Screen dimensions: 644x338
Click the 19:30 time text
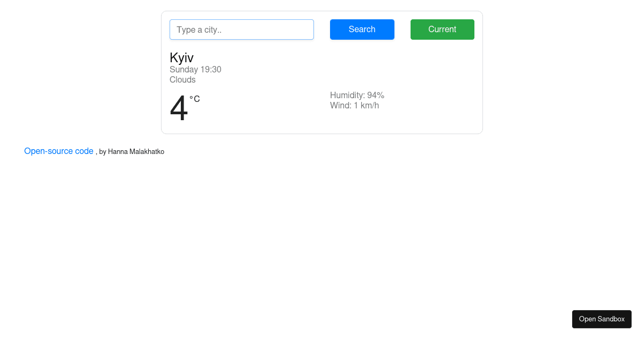[211, 70]
